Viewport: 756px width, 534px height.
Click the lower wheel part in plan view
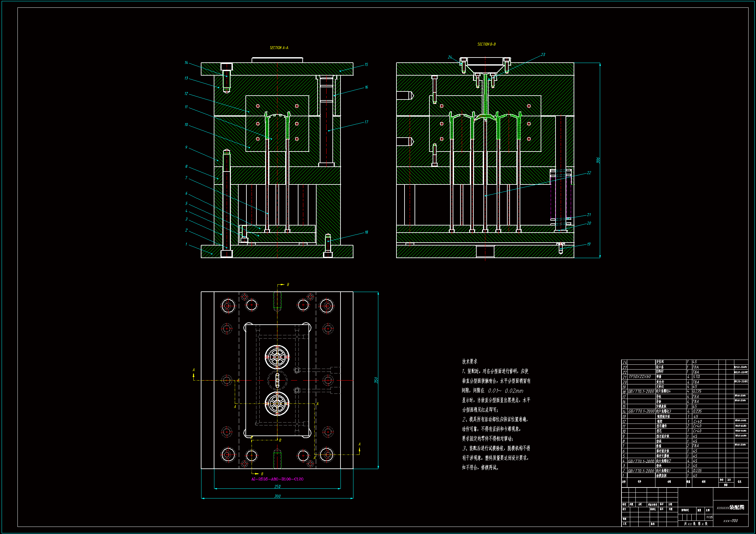click(x=277, y=404)
